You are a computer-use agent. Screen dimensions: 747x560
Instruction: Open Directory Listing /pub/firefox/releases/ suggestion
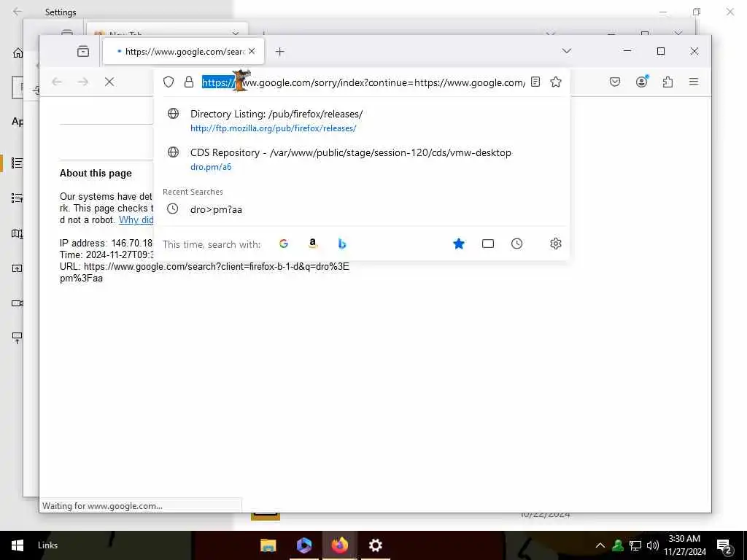276,114
